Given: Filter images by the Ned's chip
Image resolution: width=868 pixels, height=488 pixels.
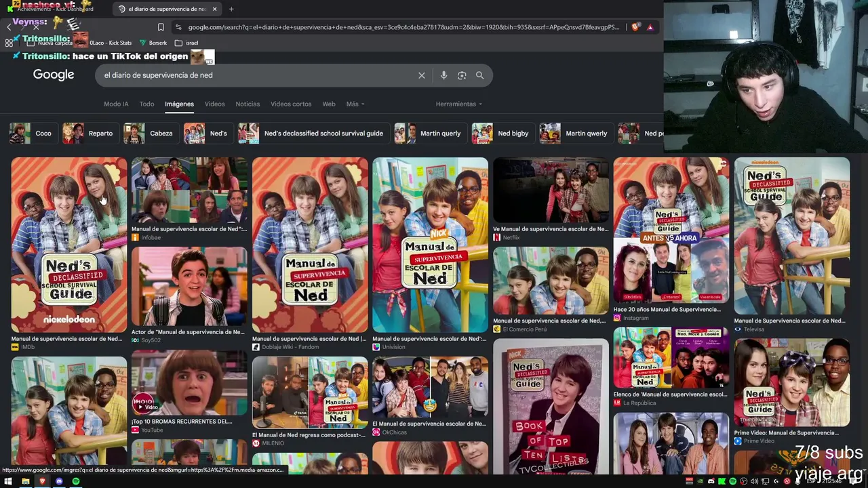Looking at the screenshot, I should (x=208, y=134).
